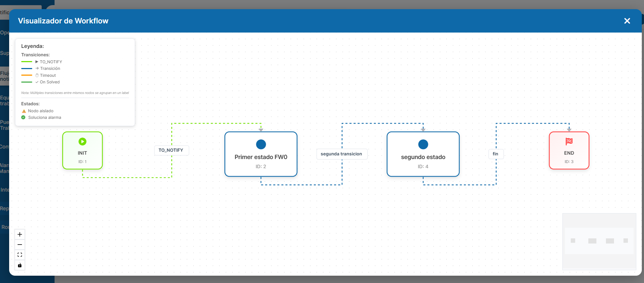Toggle the canvas interactivity lock
Image resolution: width=644 pixels, height=283 pixels.
tap(20, 265)
